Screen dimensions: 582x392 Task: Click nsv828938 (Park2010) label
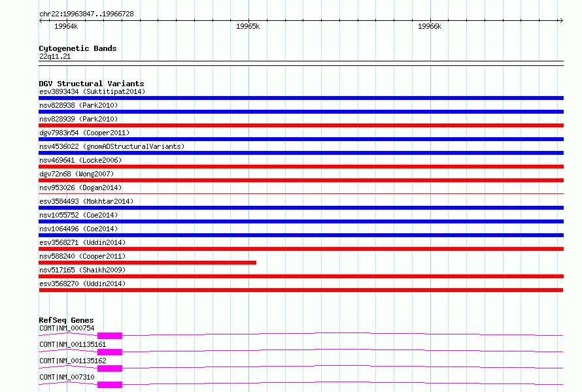(78, 105)
